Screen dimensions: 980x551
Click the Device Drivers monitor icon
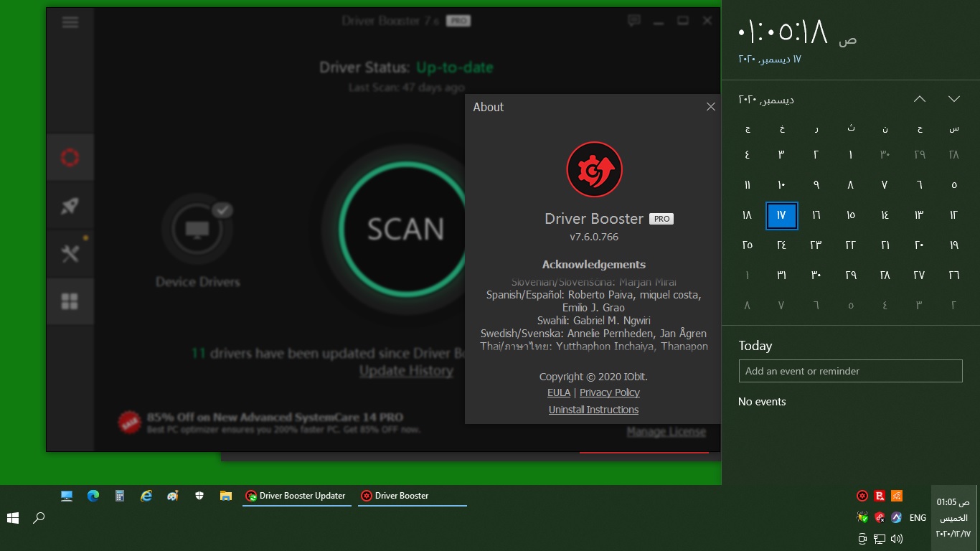(197, 230)
